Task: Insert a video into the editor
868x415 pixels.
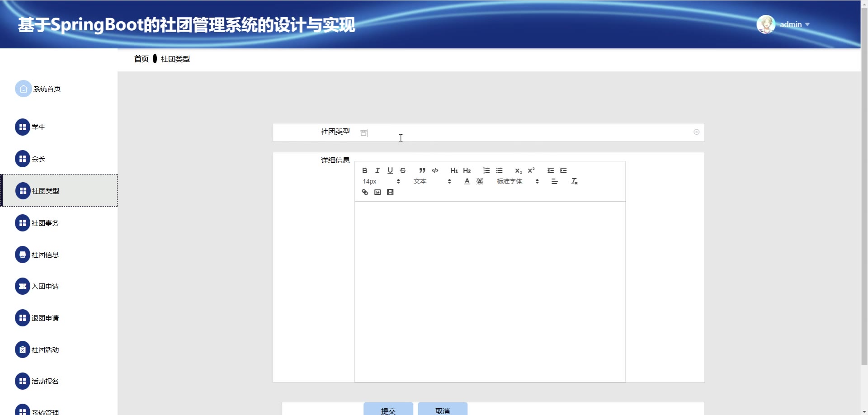Action: [390, 192]
